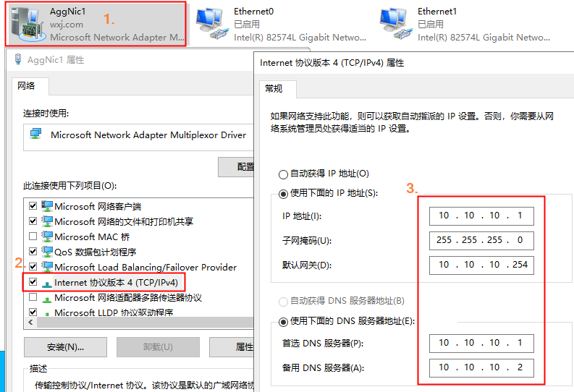The image size is (574, 392).
Task: Click the 备用 DNS 服务器 input field
Action: click(x=481, y=368)
